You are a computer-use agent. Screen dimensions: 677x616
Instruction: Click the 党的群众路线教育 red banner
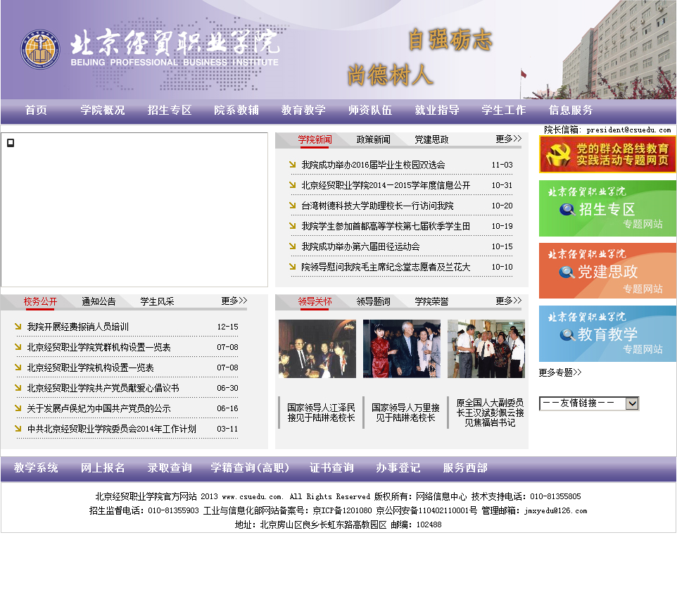pos(607,154)
